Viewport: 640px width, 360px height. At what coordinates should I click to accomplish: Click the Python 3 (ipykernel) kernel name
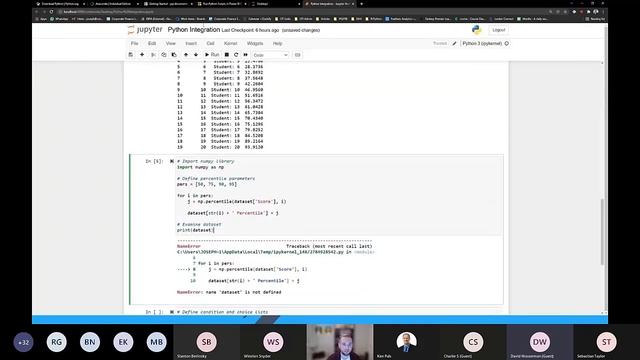point(482,43)
